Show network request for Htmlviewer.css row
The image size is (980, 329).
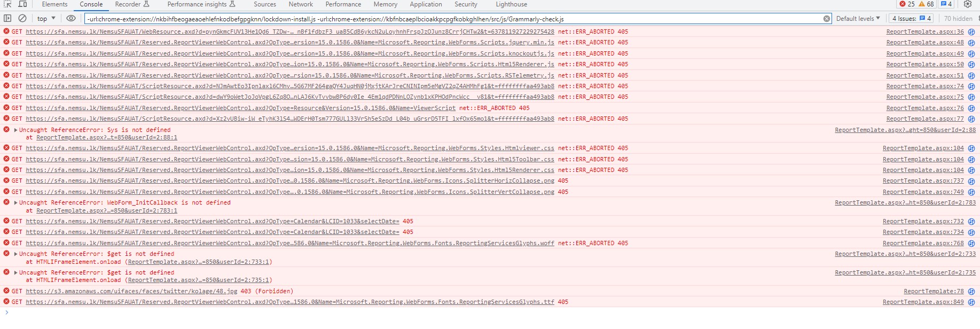click(x=971, y=148)
